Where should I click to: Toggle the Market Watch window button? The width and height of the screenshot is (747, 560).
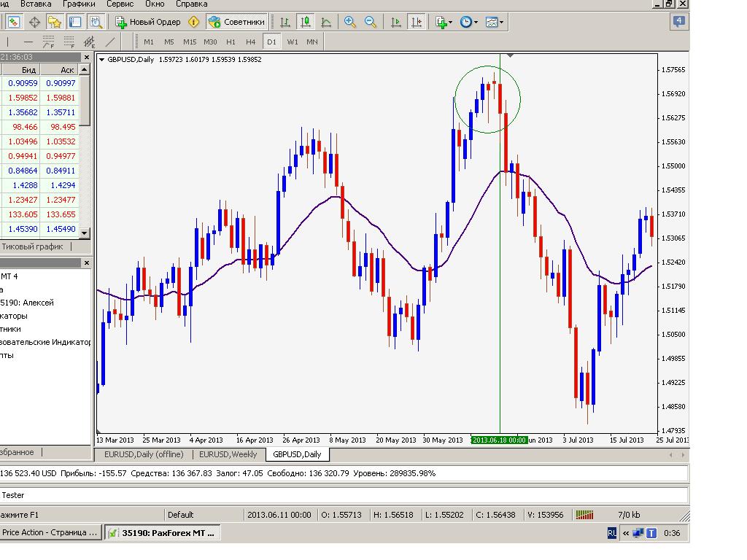pos(14,22)
